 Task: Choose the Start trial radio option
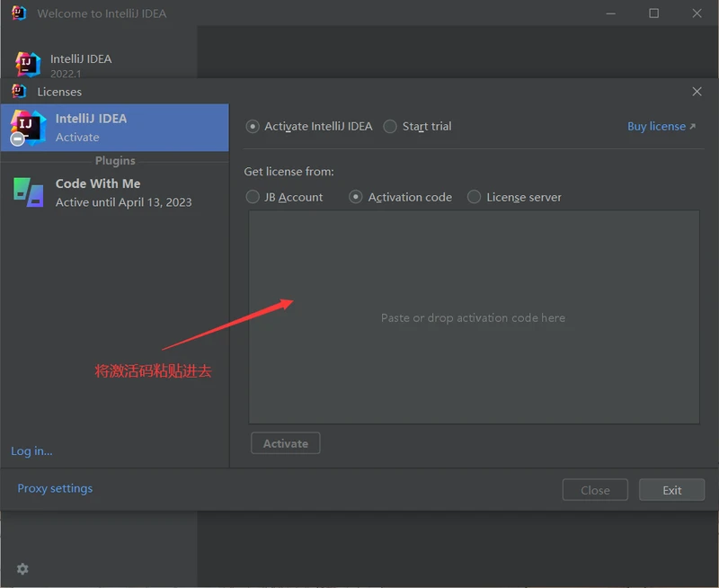tap(390, 127)
